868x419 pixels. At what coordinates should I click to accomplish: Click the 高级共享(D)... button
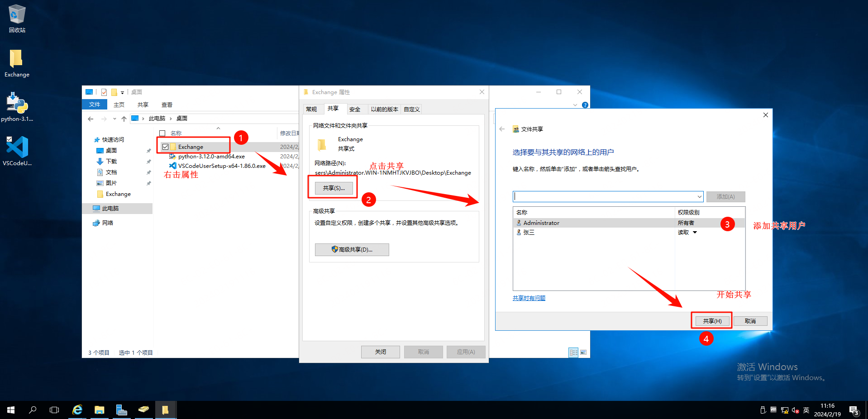pyautogui.click(x=352, y=250)
